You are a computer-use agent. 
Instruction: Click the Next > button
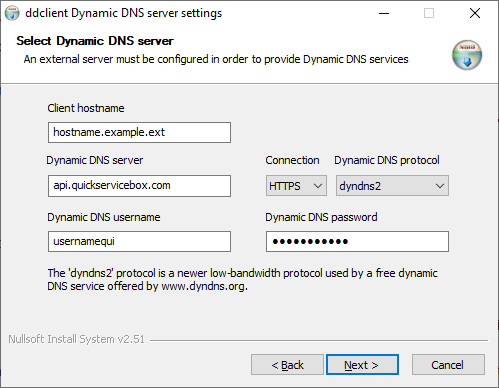click(362, 365)
